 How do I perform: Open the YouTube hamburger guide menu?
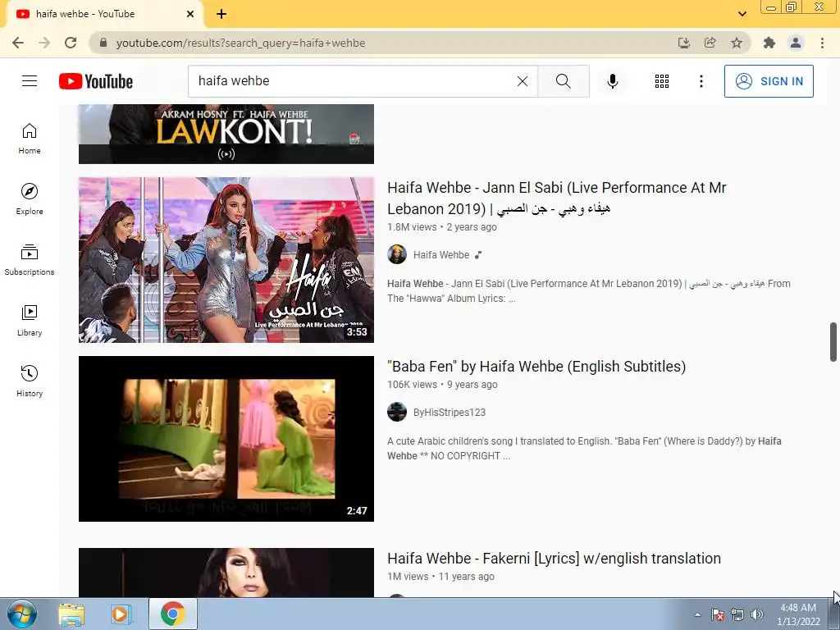pos(30,81)
